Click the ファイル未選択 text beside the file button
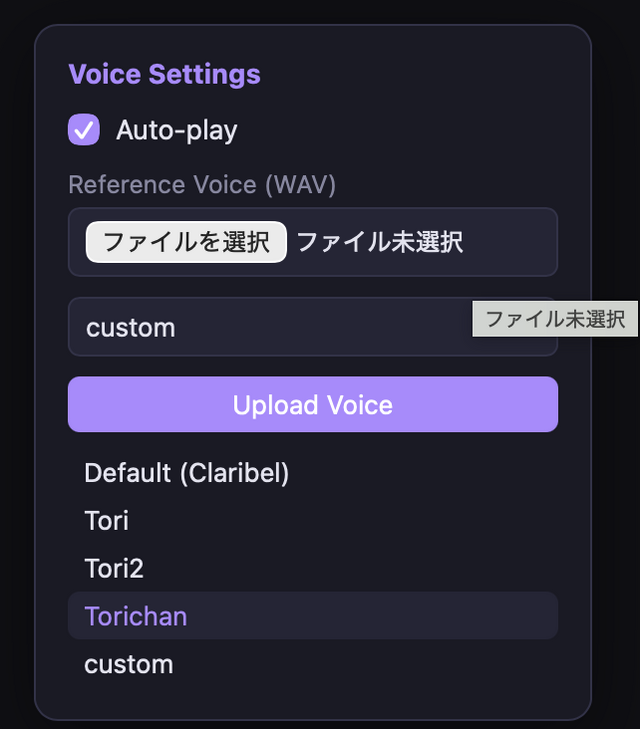This screenshot has height=729, width=640. 379,242
